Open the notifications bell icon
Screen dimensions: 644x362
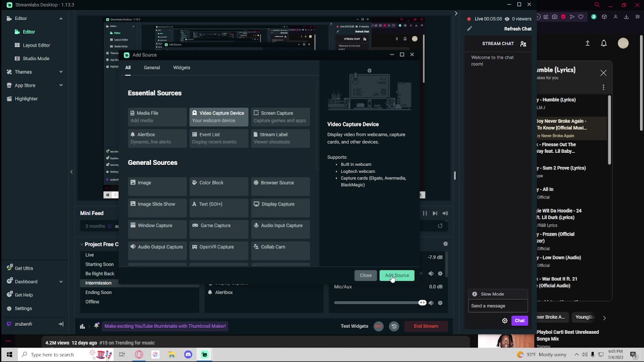[97, 326]
